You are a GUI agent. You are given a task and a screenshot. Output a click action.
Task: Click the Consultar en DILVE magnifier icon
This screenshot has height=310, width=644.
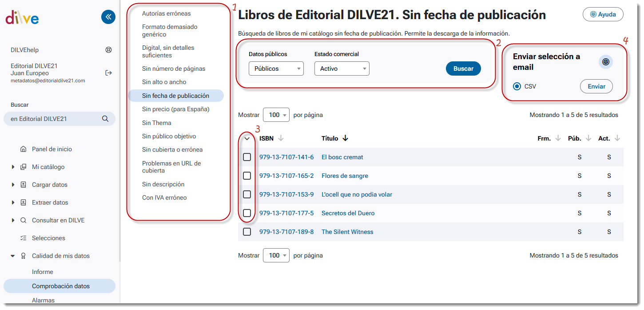point(24,220)
